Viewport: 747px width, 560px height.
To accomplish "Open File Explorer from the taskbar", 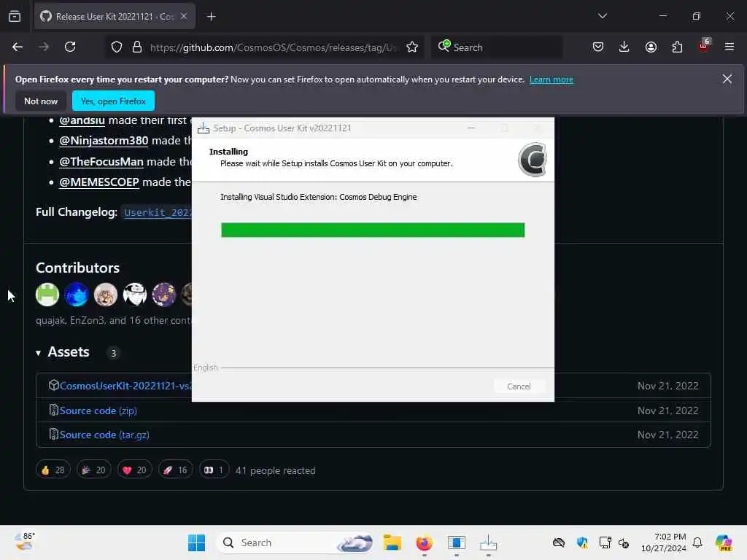I will [x=392, y=542].
